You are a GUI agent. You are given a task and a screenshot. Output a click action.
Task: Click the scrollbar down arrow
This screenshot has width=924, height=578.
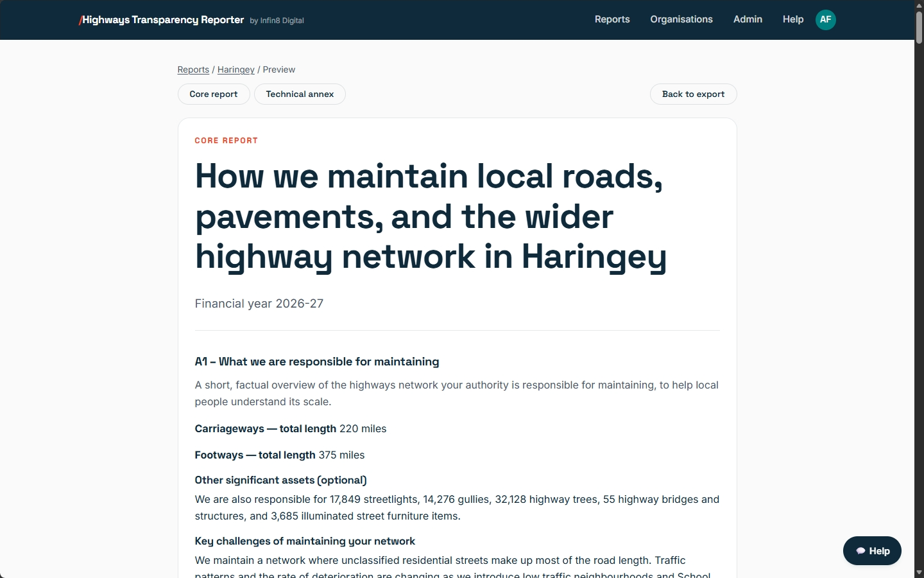(919, 572)
